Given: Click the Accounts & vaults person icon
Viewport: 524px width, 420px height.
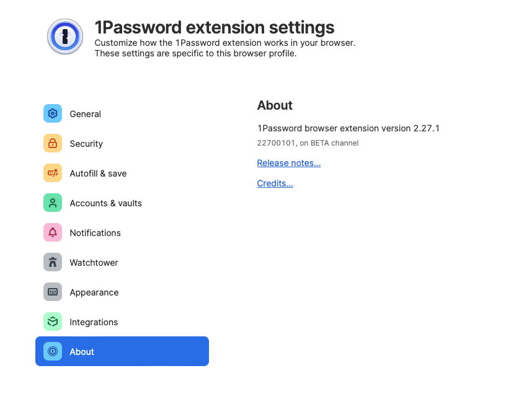Looking at the screenshot, I should pyautogui.click(x=53, y=203).
